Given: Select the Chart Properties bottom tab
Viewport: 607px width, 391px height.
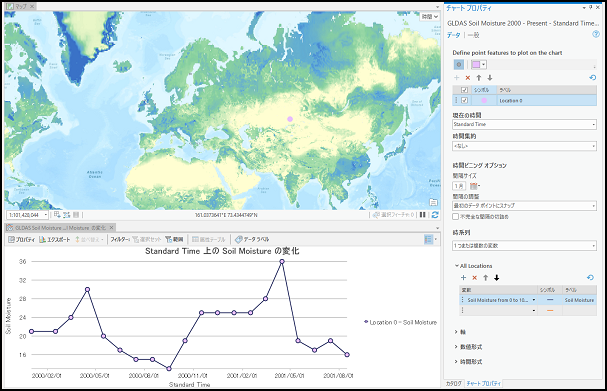Looking at the screenshot, I should (484, 383).
